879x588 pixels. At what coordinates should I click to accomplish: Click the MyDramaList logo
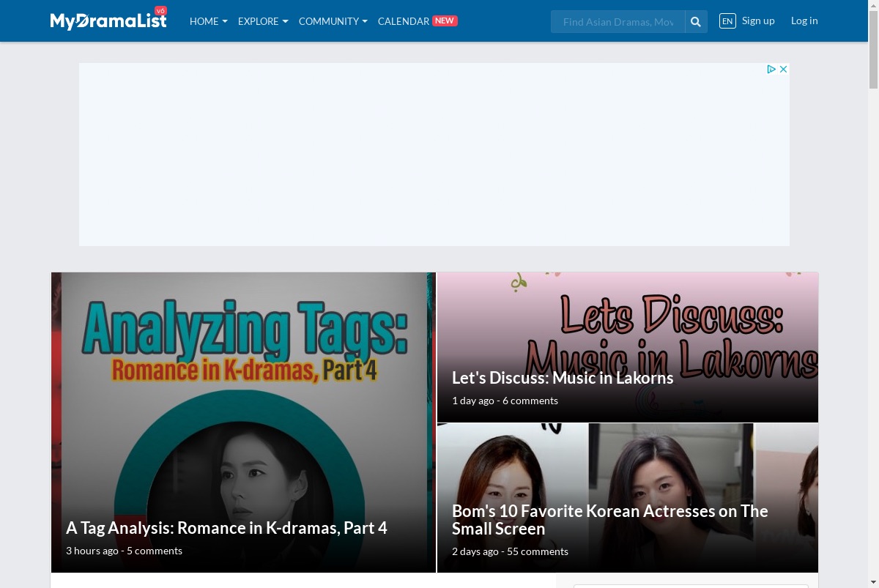pos(108,21)
